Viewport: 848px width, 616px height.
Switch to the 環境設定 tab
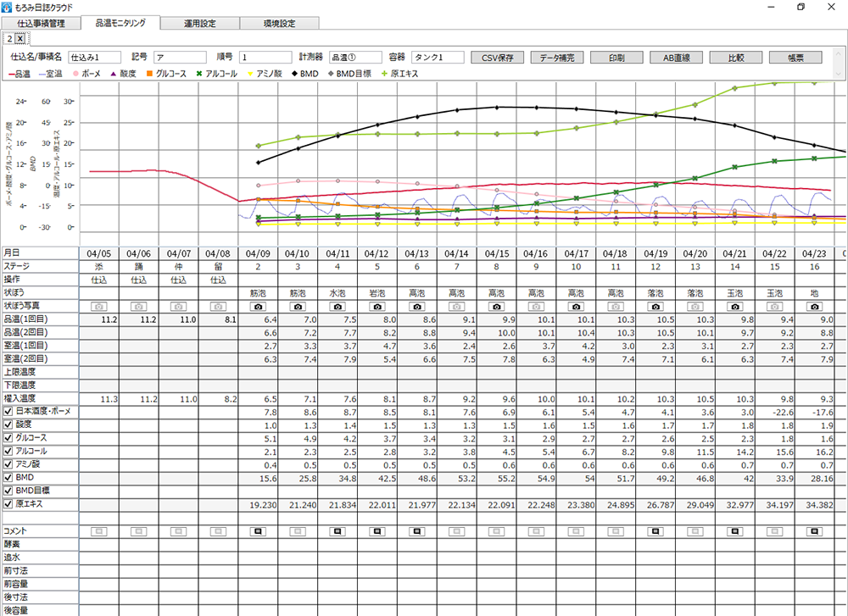[280, 23]
